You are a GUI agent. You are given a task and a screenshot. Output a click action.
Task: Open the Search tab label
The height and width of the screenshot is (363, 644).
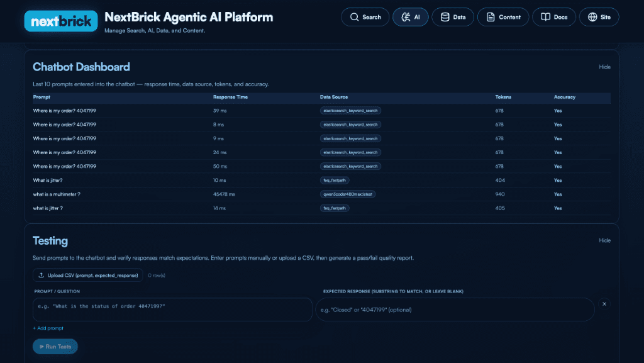[371, 17]
